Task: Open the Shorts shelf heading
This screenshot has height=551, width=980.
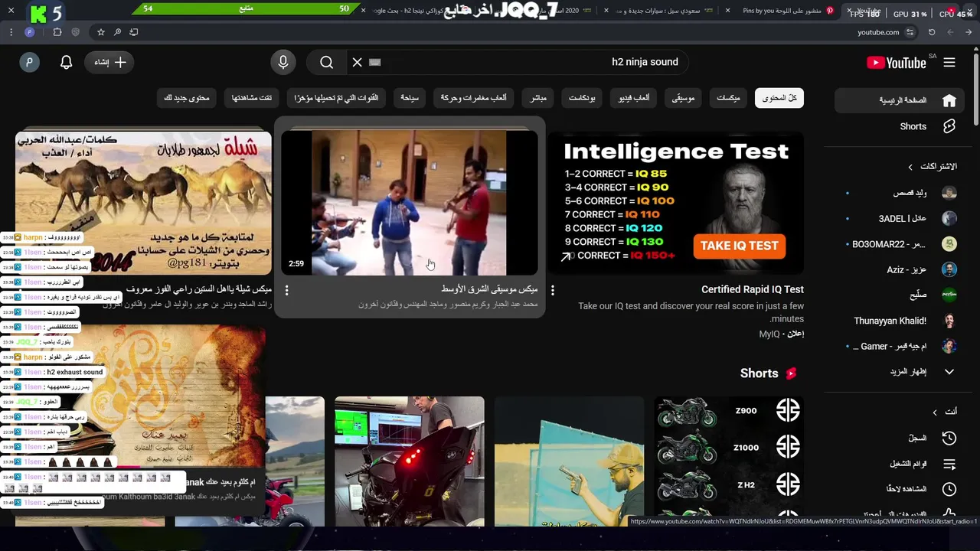Action: click(x=769, y=373)
